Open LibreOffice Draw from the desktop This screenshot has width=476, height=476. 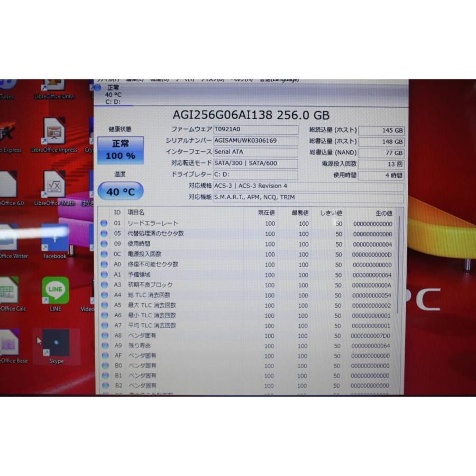[x=54, y=85]
